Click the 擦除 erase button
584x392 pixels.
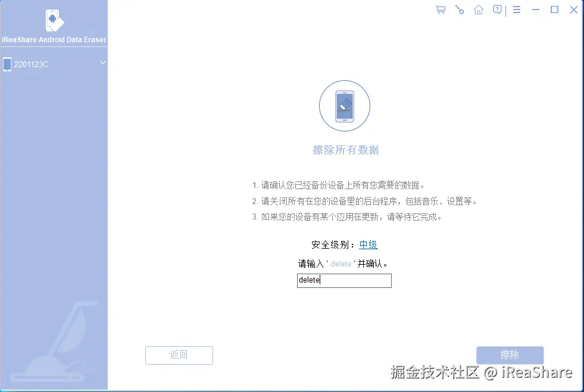coord(510,355)
